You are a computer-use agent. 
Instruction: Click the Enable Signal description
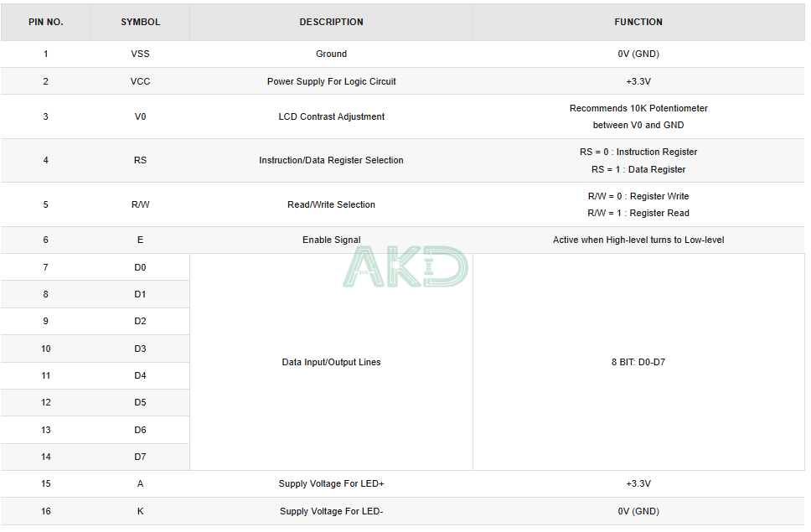click(x=332, y=240)
